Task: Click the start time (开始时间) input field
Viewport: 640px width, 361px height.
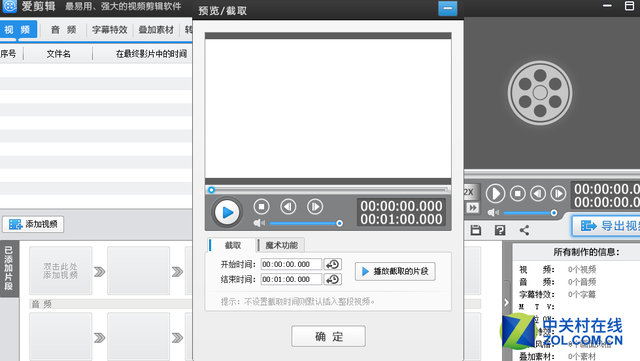Action: 291,264
